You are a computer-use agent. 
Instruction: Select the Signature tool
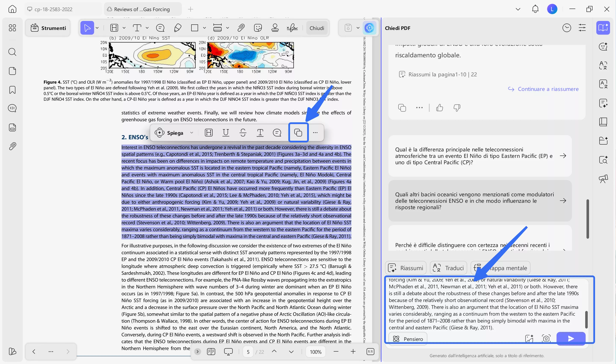(292, 28)
